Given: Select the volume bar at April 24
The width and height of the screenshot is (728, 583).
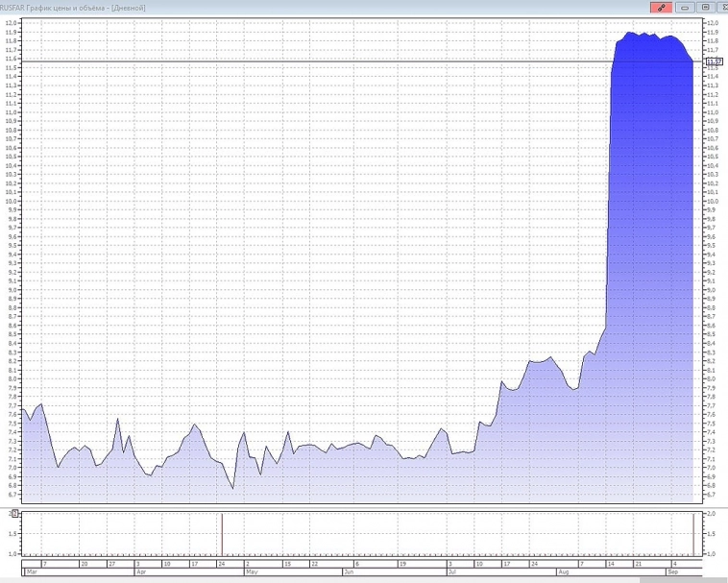Looking at the screenshot, I should [x=222, y=534].
